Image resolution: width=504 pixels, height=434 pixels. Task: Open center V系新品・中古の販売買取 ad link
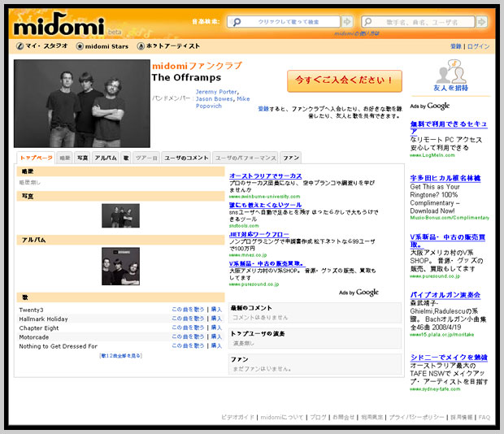267,263
